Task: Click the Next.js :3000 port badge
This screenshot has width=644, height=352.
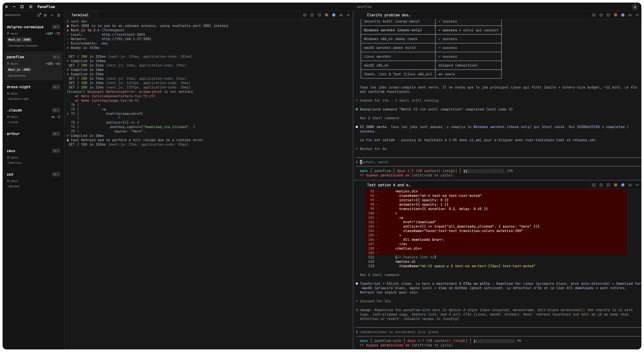Action: click(x=19, y=40)
